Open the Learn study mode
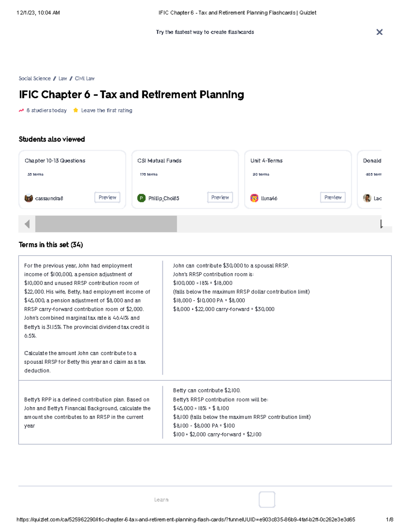This screenshot has height=532, width=411. pos(161,499)
